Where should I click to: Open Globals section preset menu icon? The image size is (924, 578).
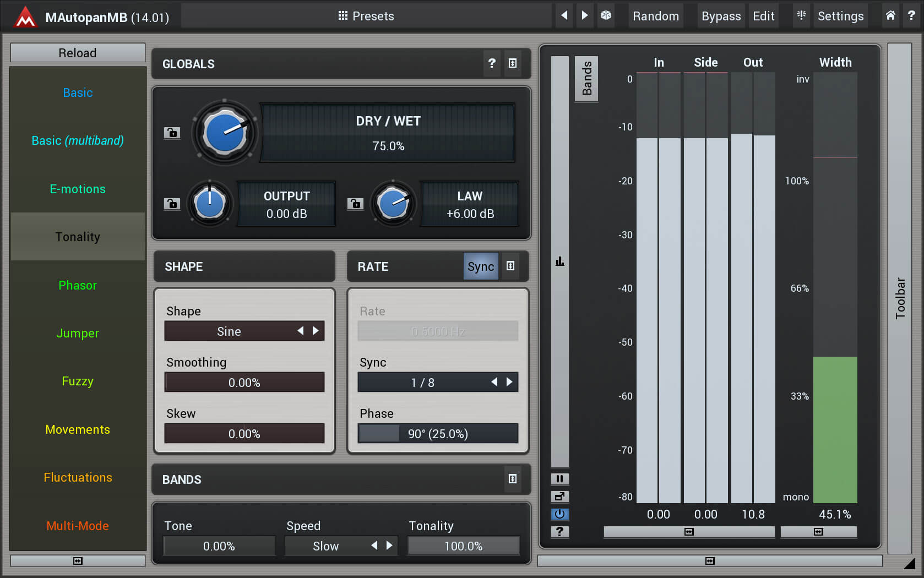pyautogui.click(x=513, y=63)
